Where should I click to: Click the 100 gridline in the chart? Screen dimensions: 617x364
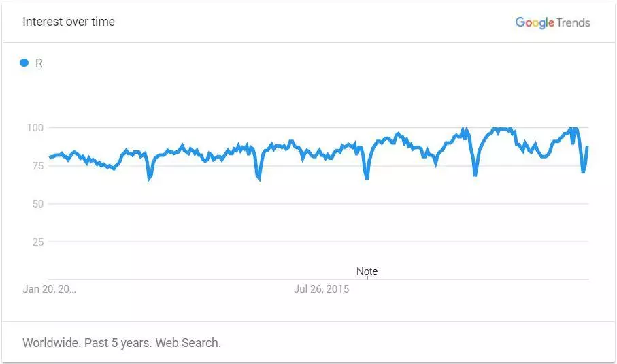click(318, 127)
